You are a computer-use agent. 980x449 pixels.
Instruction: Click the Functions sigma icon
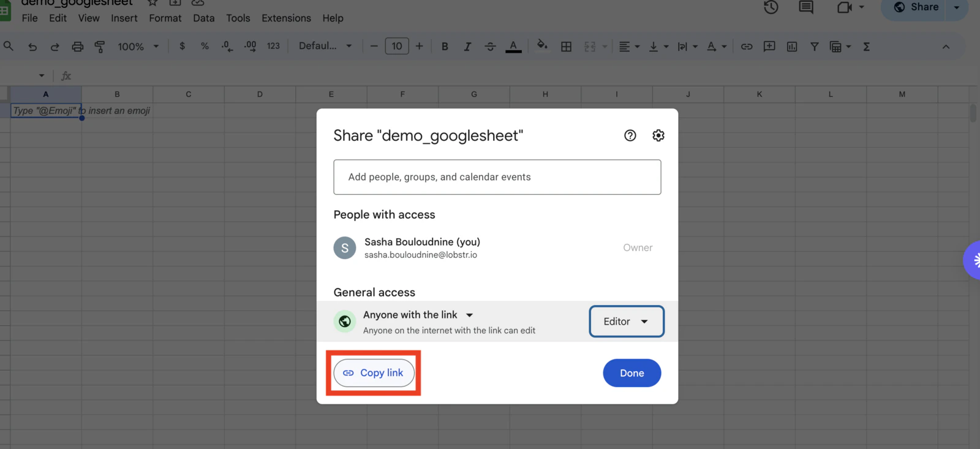pos(866,47)
